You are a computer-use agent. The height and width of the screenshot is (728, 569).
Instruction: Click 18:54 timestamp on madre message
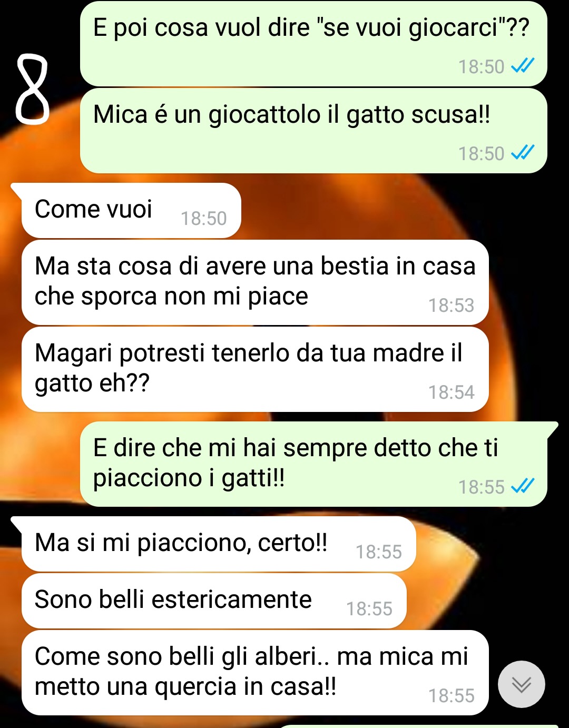(451, 392)
